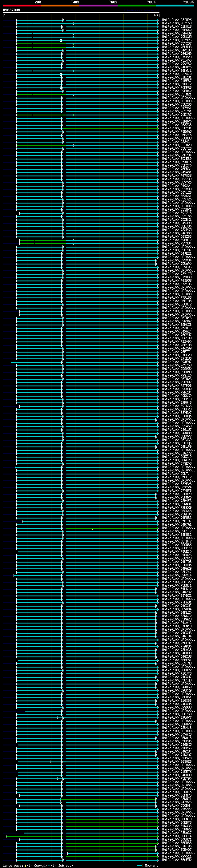
Task: Select the UniRef100_A0MPR8 label
Action: click(x=177, y=88)
